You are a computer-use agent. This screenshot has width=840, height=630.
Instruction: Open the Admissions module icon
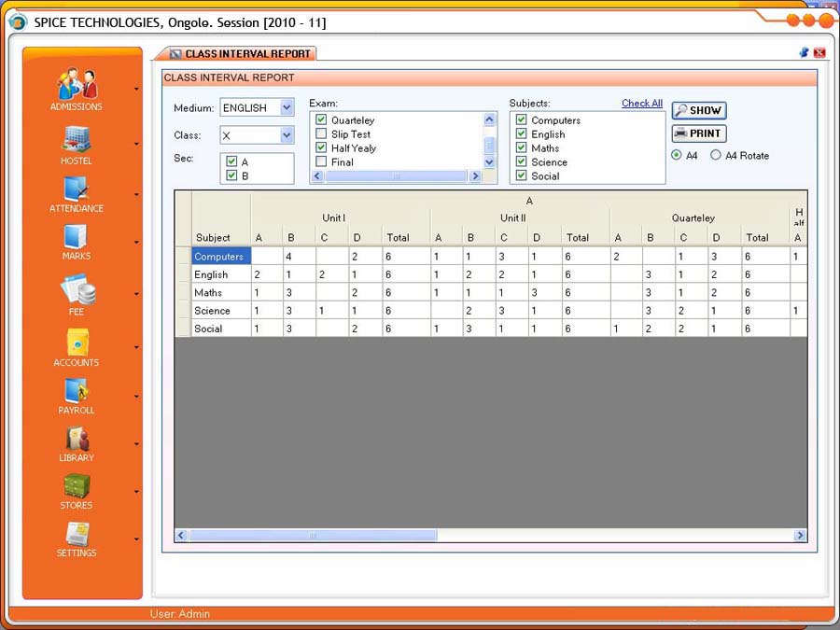coord(77,85)
